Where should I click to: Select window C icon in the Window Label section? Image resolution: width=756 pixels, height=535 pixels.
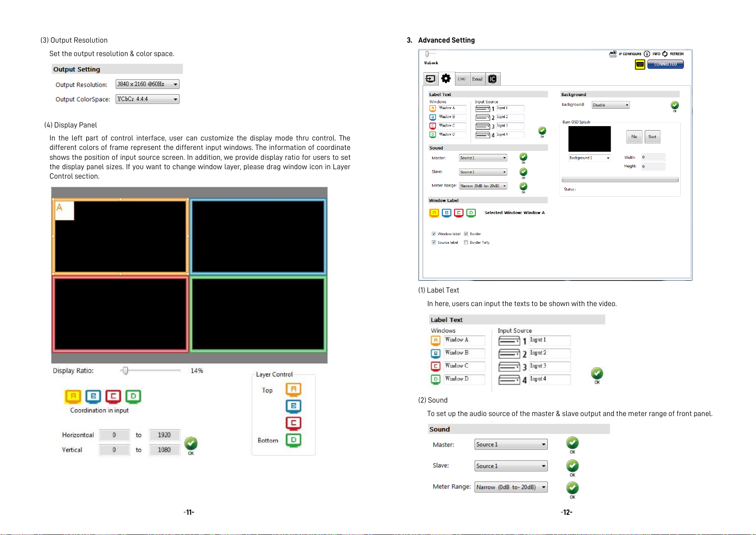coord(459,213)
